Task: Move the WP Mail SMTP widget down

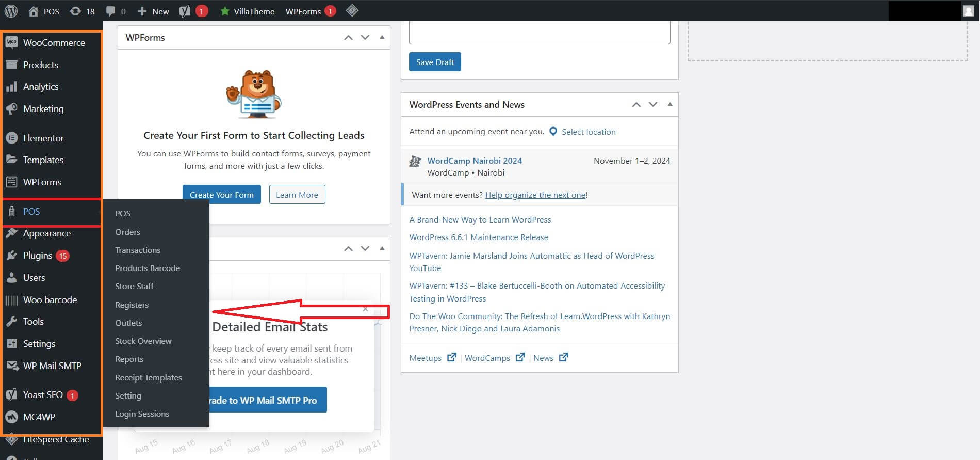Action: (365, 248)
